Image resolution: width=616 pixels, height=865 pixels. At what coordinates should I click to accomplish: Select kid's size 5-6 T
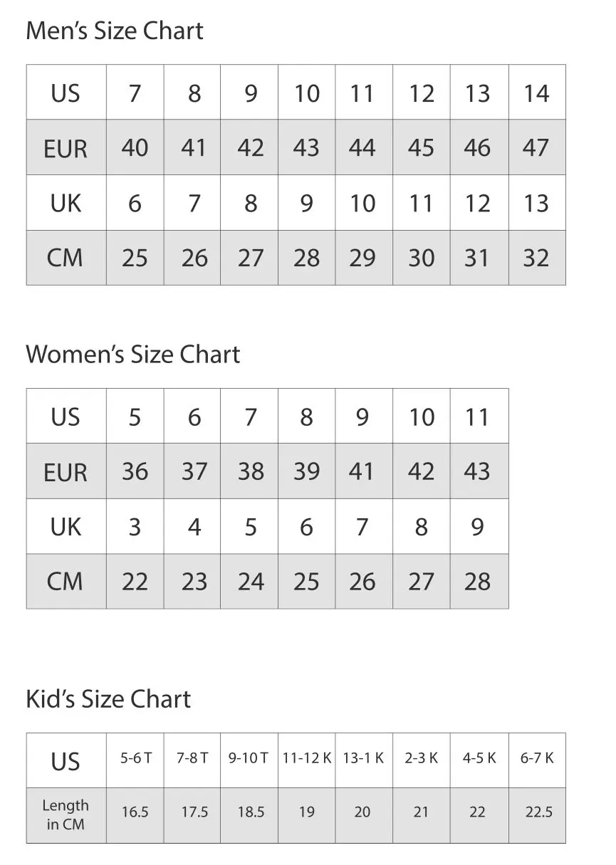click(135, 758)
